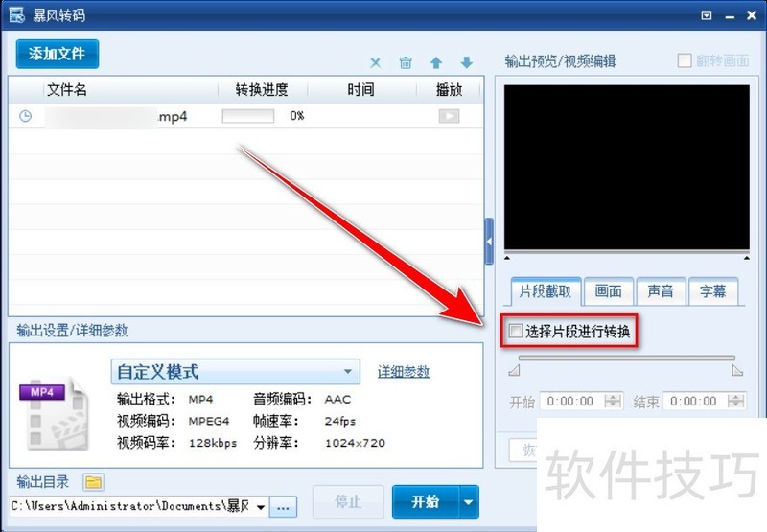Click the 1024x720 resolution value
The image size is (767, 532).
(x=355, y=443)
